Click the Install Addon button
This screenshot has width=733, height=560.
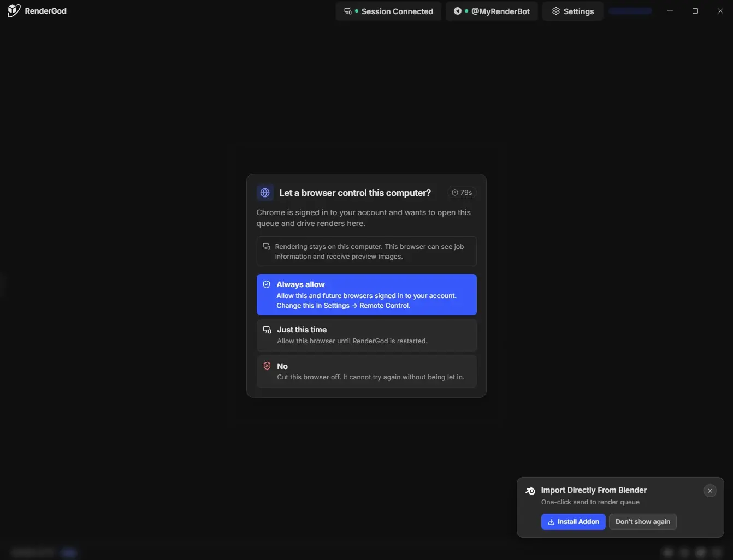click(573, 522)
